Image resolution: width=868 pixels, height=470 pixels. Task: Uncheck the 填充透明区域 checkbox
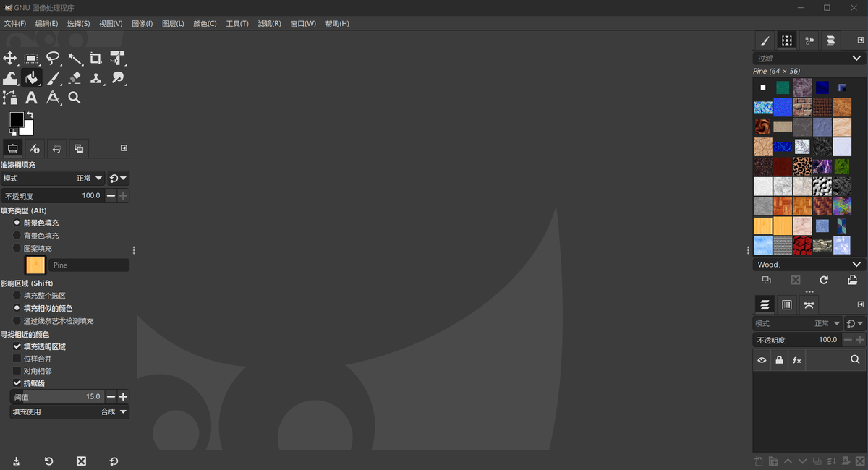[17, 347]
